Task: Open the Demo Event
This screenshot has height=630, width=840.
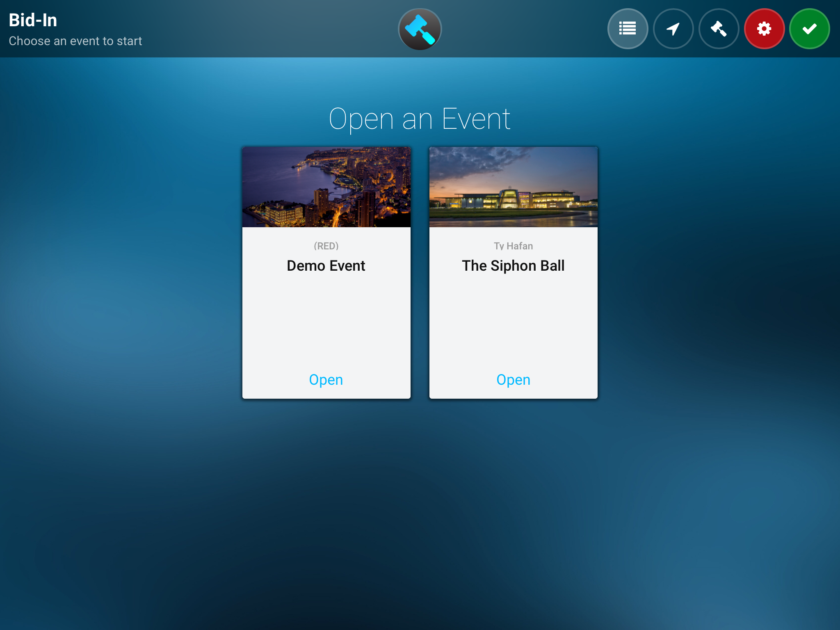Action: point(326,380)
